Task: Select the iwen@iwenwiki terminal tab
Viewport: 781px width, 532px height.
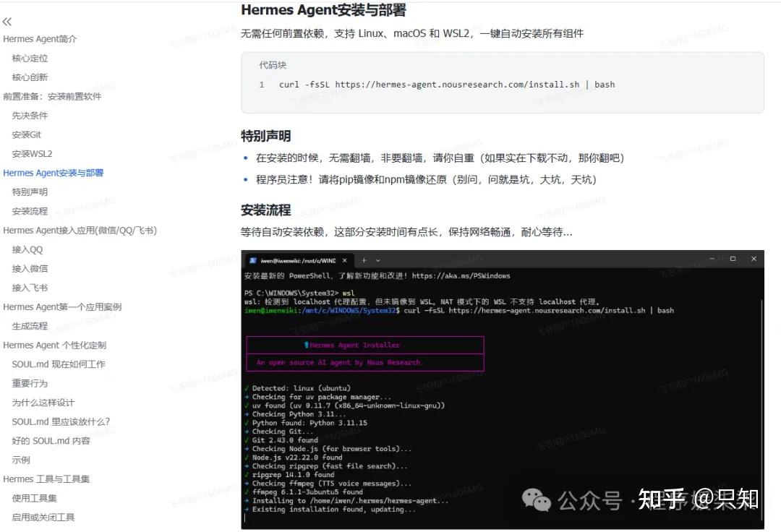Action: tap(298, 260)
